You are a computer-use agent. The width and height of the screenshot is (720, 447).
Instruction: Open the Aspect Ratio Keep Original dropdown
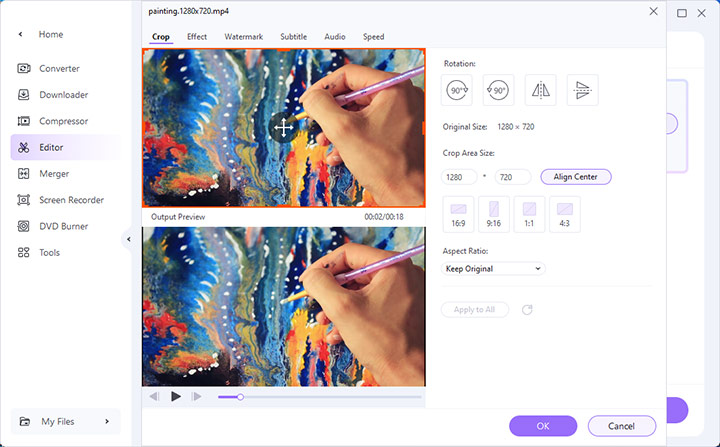pyautogui.click(x=493, y=269)
